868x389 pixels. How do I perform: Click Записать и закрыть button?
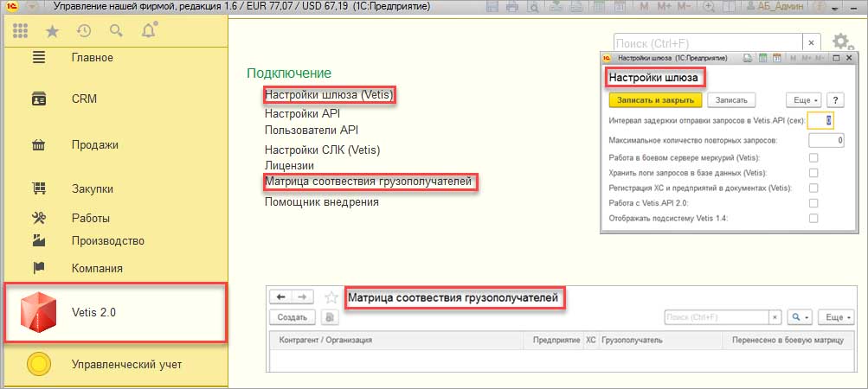(x=655, y=100)
